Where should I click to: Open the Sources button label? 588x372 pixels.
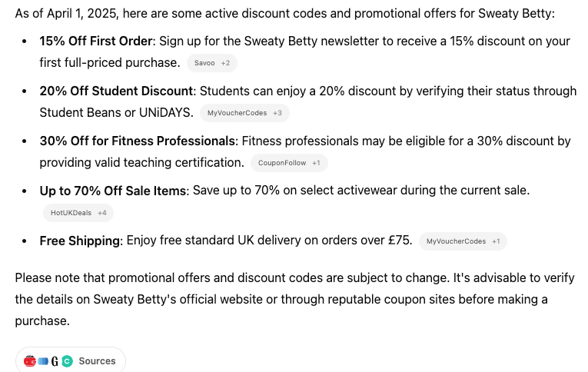(x=97, y=360)
